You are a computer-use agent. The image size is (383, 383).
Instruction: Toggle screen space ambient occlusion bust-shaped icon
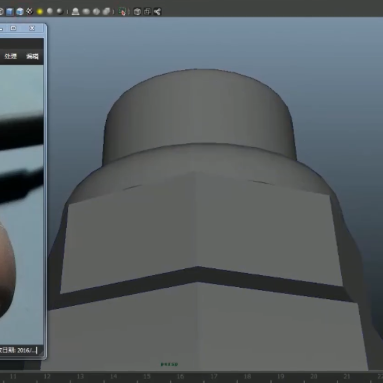pyautogui.click(x=76, y=12)
